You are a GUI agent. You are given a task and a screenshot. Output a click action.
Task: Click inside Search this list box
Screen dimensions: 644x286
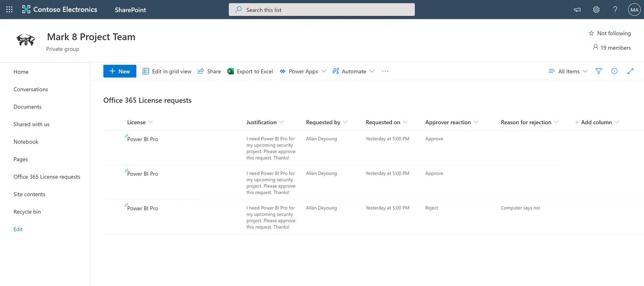[x=322, y=10]
